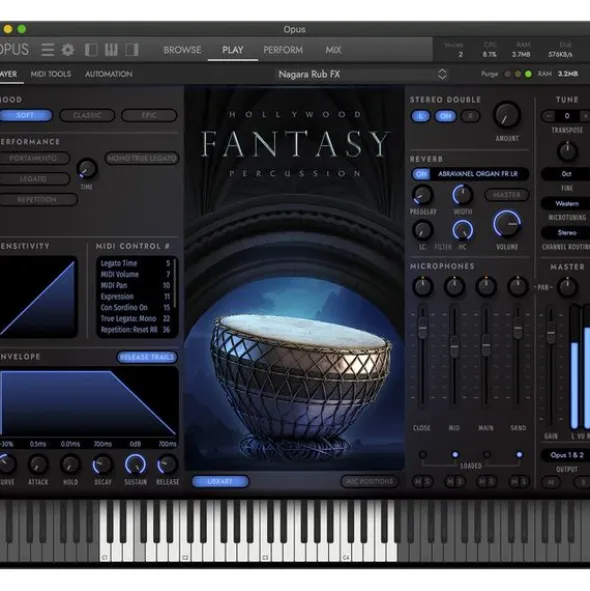Click the envelope Sustain knob
The image size is (590, 591).
point(135,465)
